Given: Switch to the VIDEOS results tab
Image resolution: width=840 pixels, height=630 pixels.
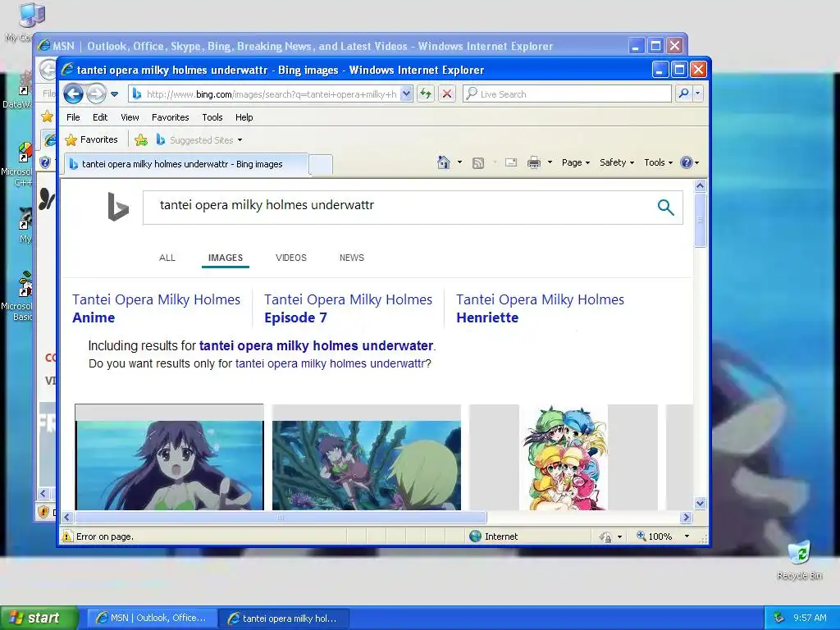Looking at the screenshot, I should pyautogui.click(x=291, y=258).
